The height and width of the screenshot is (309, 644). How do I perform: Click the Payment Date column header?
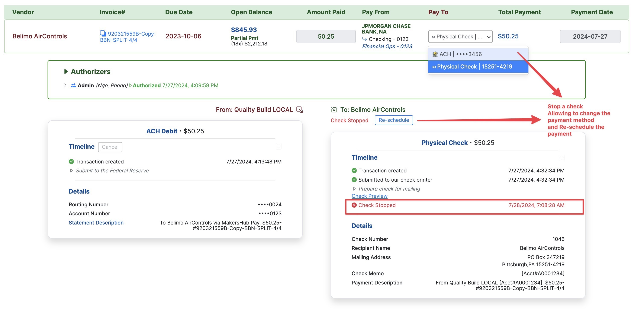coord(592,12)
